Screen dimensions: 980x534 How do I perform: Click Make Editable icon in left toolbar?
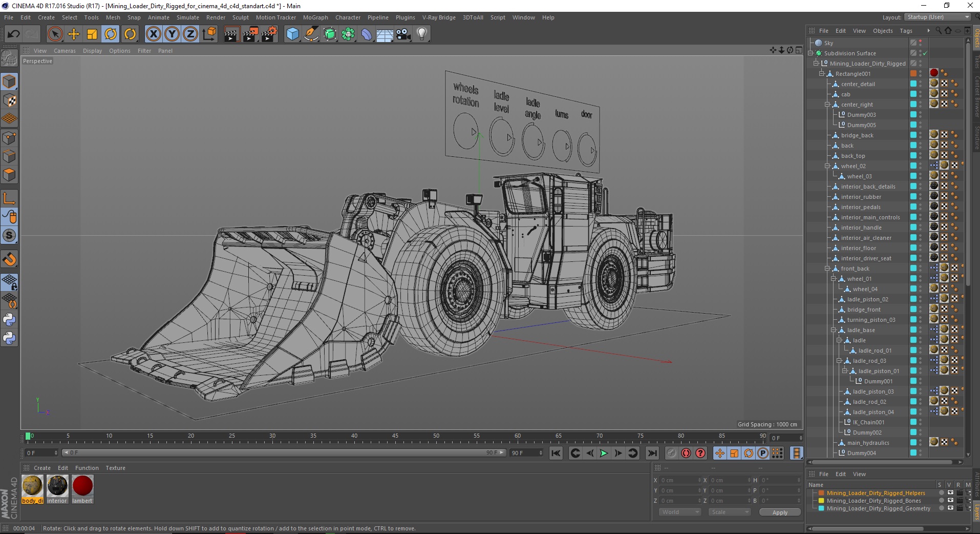tap(9, 58)
